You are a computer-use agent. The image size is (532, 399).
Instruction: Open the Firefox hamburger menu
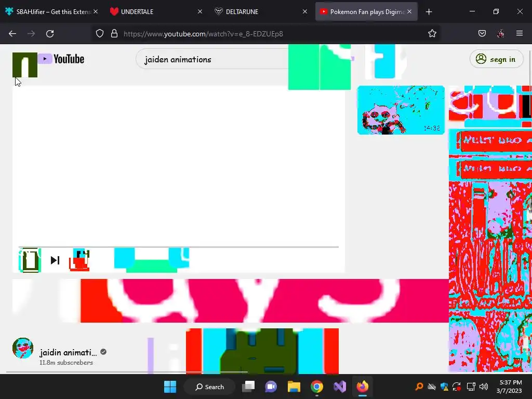pyautogui.click(x=519, y=34)
